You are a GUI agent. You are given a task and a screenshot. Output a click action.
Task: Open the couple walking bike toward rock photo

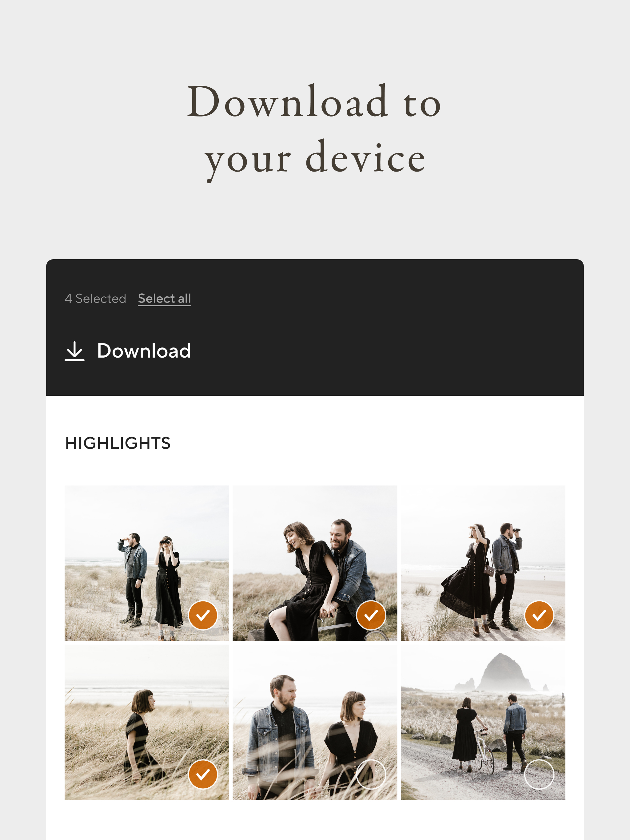(483, 722)
